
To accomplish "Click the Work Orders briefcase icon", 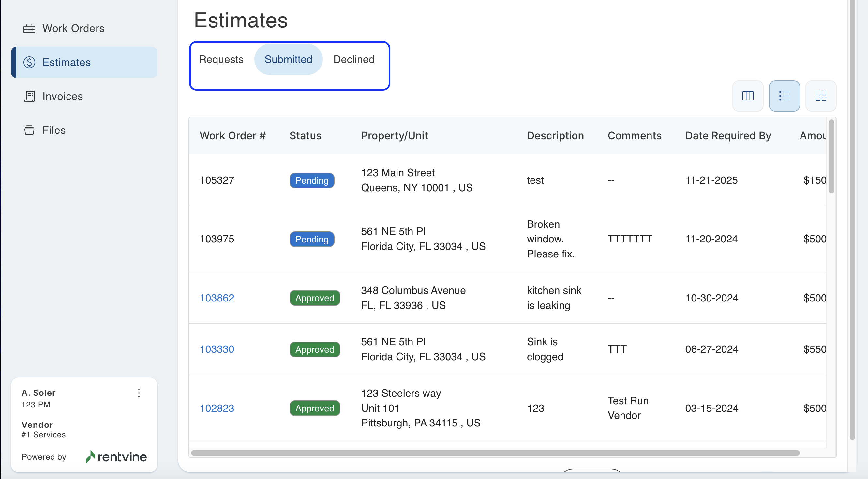I will point(29,28).
